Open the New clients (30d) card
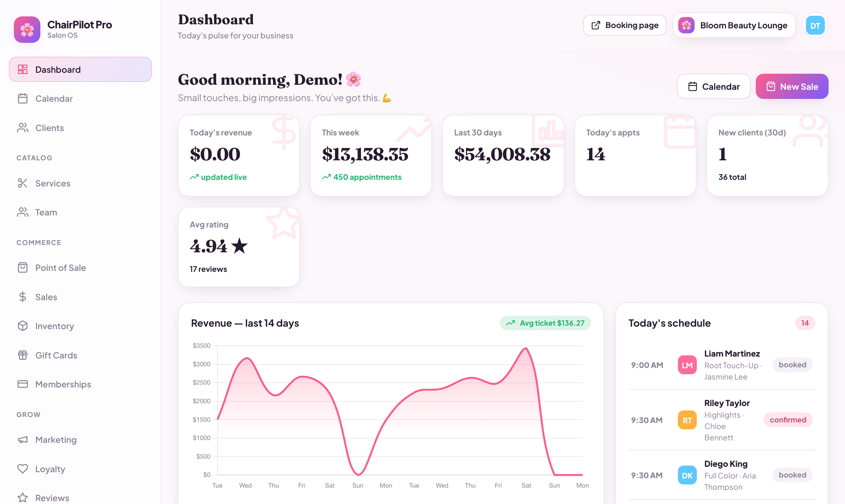Image resolution: width=845 pixels, height=504 pixels. click(x=767, y=156)
